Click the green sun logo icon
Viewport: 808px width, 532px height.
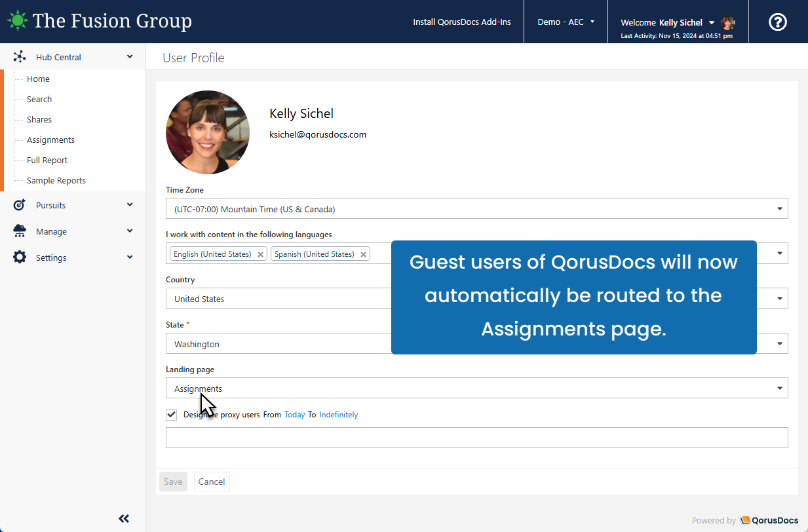pos(18,21)
